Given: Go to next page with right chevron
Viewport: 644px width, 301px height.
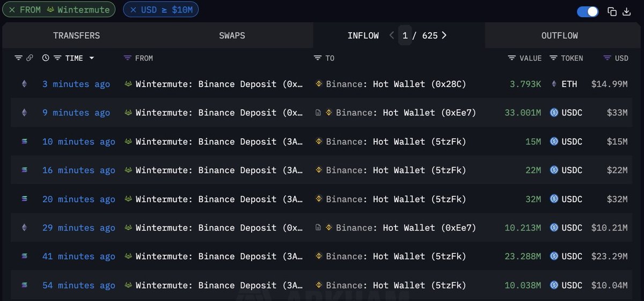Looking at the screenshot, I should 444,35.
